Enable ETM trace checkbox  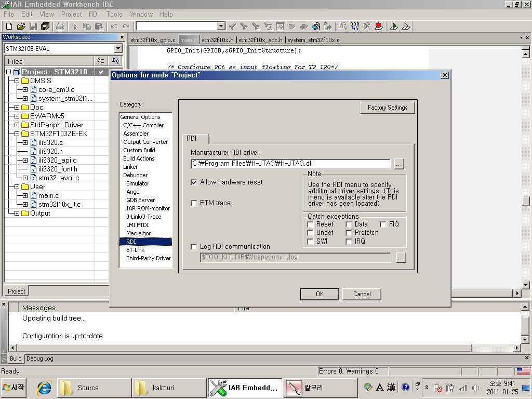pyautogui.click(x=194, y=203)
